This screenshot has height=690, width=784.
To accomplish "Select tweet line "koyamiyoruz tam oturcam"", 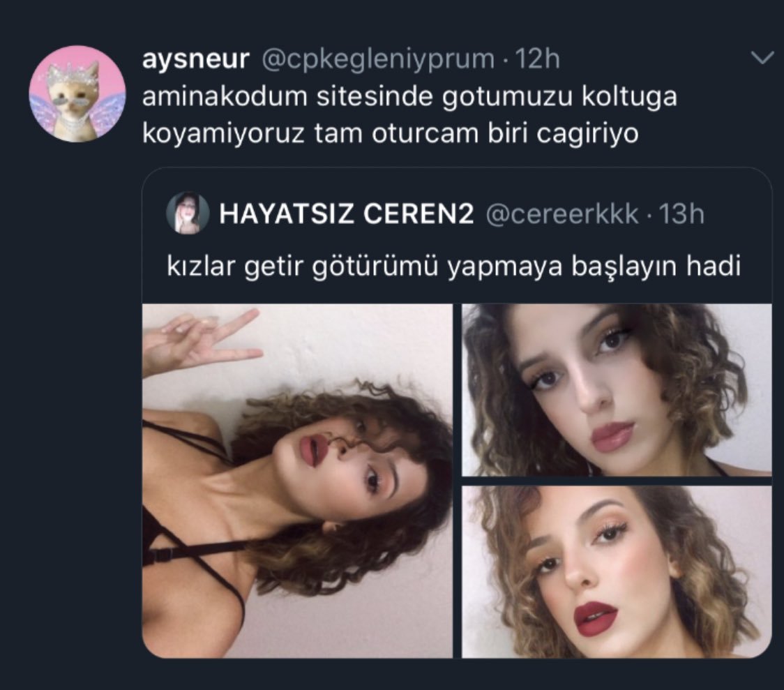I will (390, 134).
